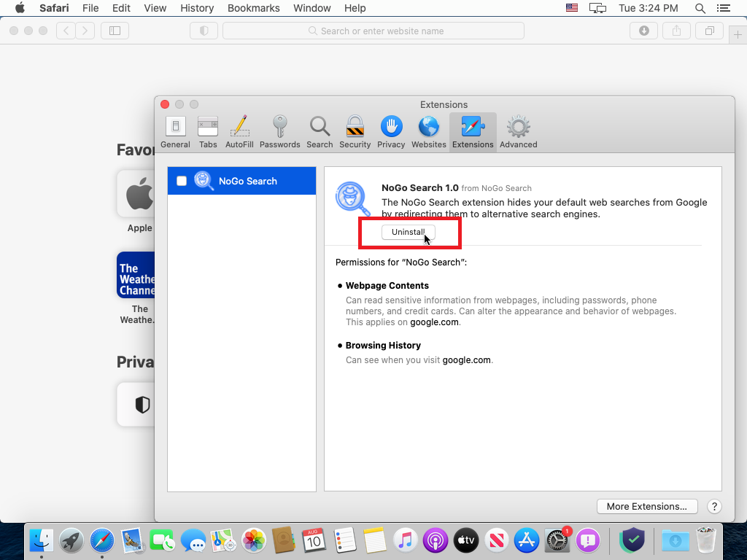Open Contacts from the Dock

click(284, 540)
